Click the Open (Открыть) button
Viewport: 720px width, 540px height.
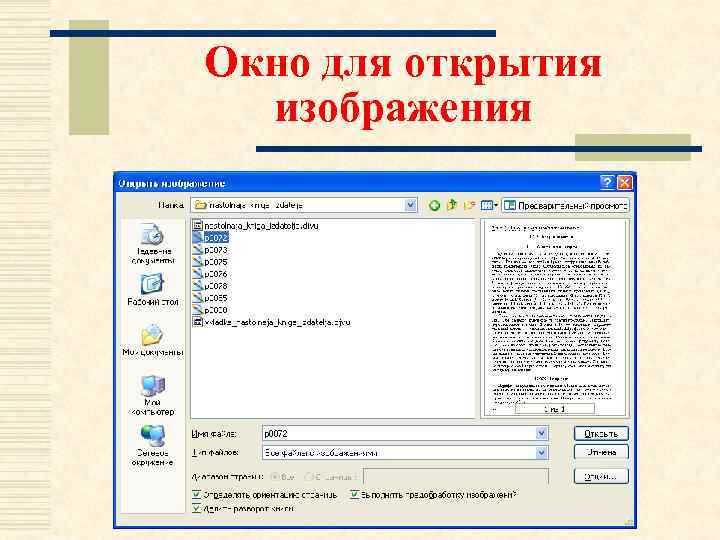[601, 433]
